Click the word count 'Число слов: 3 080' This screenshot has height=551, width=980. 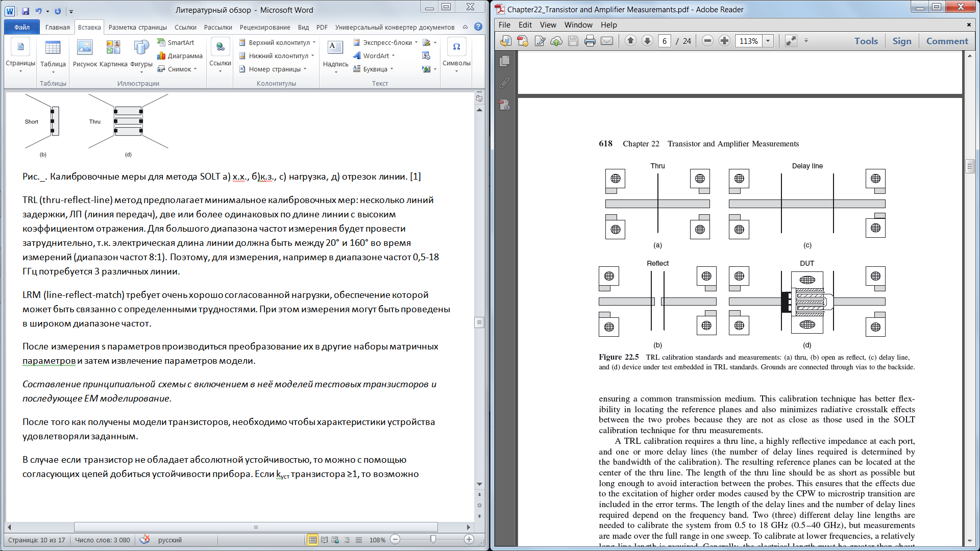pyautogui.click(x=103, y=540)
